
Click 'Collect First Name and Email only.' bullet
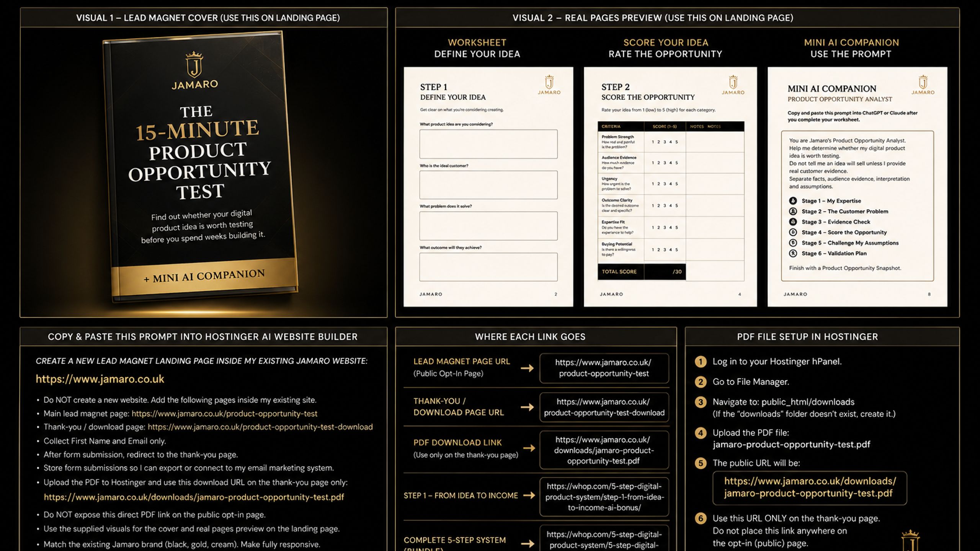(x=105, y=441)
